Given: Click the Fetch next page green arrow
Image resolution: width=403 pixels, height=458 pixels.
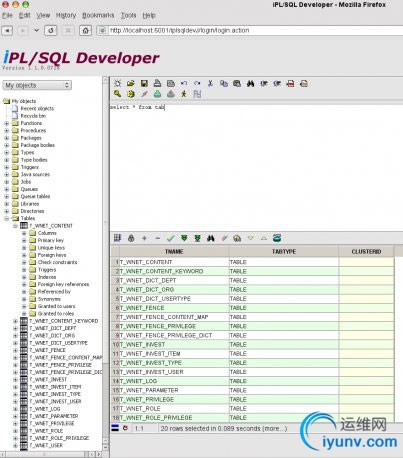Looking at the screenshot, I should click(x=184, y=238).
